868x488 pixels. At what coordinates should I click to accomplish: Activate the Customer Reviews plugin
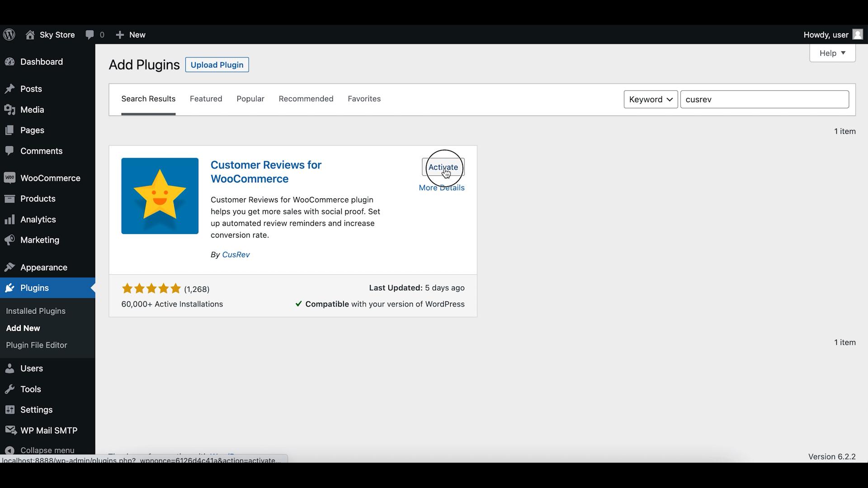pos(443,167)
